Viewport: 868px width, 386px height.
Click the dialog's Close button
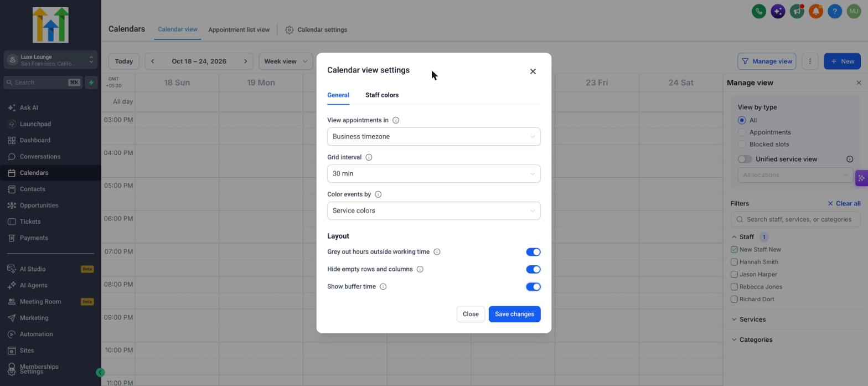(471, 315)
